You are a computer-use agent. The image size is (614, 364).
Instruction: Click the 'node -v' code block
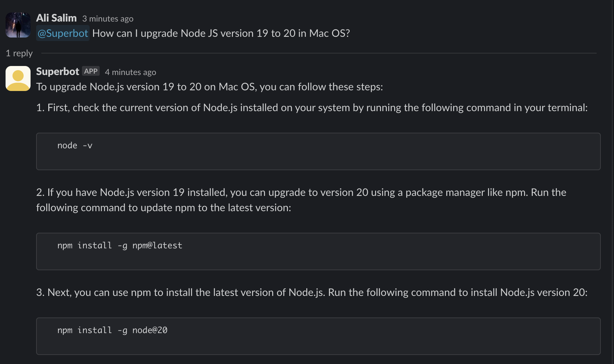coord(318,151)
